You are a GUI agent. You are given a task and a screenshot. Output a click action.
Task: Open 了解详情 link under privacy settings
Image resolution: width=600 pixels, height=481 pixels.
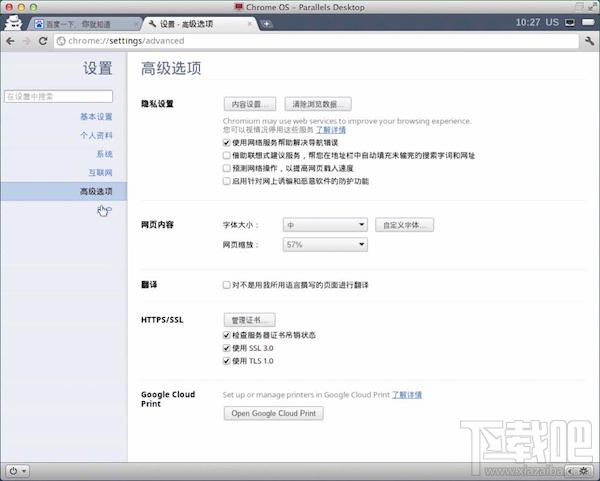pyautogui.click(x=331, y=130)
